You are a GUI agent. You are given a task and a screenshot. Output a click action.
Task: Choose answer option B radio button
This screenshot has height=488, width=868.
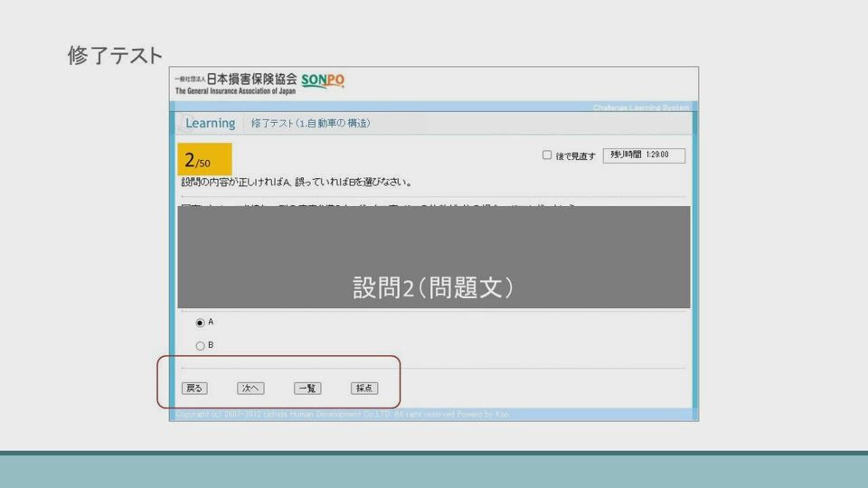(x=200, y=345)
